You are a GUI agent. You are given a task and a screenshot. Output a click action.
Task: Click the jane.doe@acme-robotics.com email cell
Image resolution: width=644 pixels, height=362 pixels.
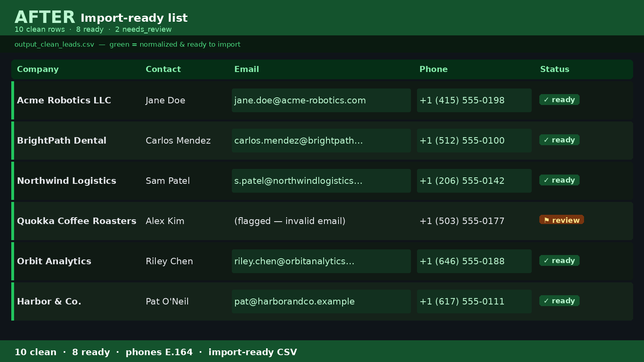[321, 100]
